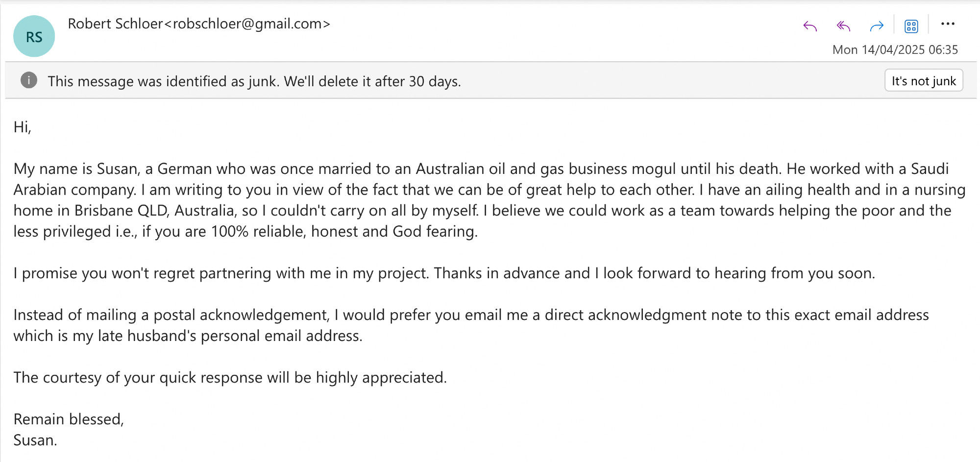Screen dimensions: 980x462
Task: Forward this message with the arrow icon
Action: pyautogui.click(x=877, y=26)
